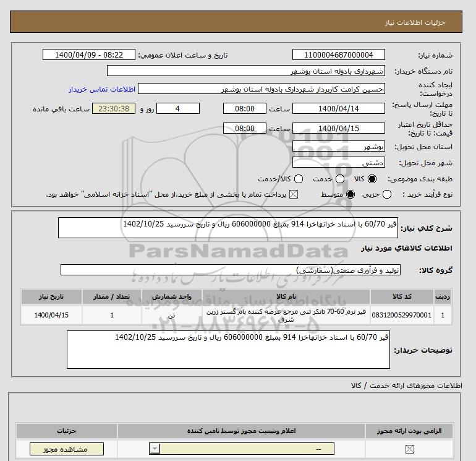Click the جزئیات column header in permits table
The width and height of the screenshot is (476, 461).
(x=67, y=431)
